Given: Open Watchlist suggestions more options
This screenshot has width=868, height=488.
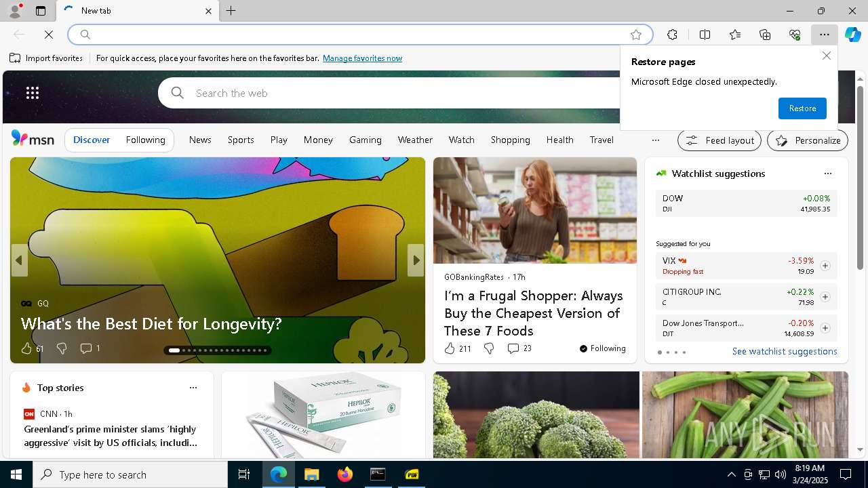Looking at the screenshot, I should [827, 174].
